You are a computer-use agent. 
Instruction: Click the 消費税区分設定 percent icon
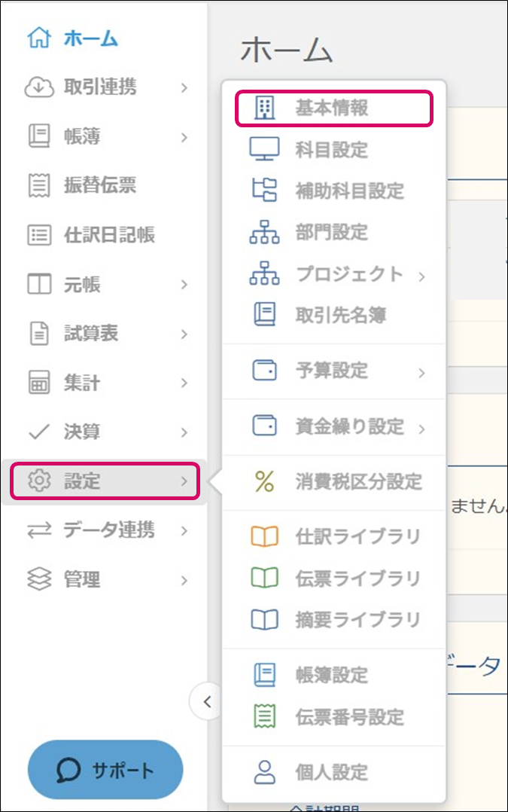[x=263, y=481]
